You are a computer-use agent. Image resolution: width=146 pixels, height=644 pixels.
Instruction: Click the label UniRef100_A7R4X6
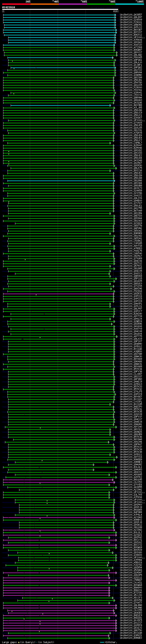coord(131,40)
